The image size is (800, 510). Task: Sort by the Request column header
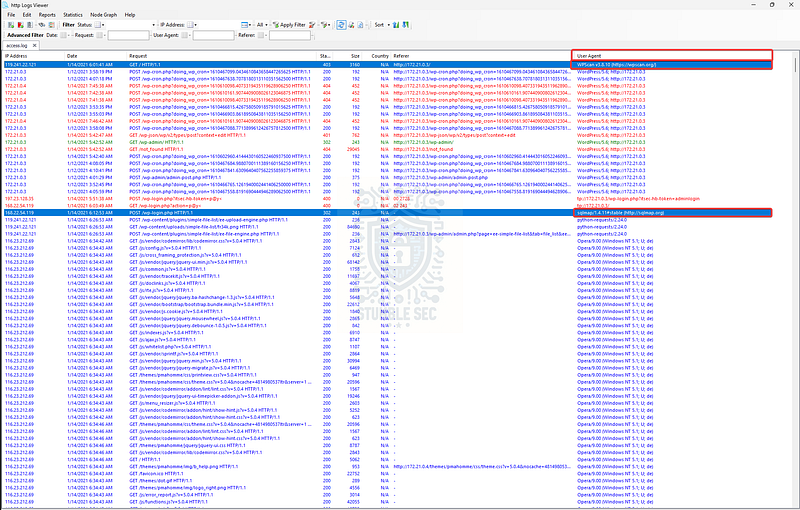222,56
